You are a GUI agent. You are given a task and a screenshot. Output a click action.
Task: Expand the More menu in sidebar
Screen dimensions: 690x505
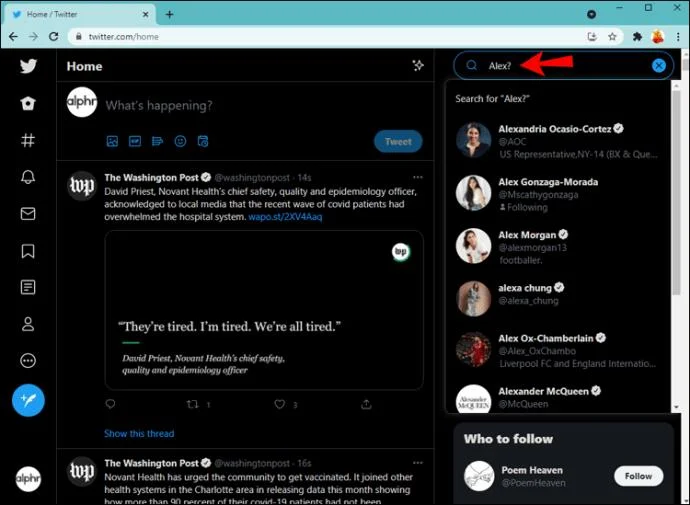tap(28, 361)
